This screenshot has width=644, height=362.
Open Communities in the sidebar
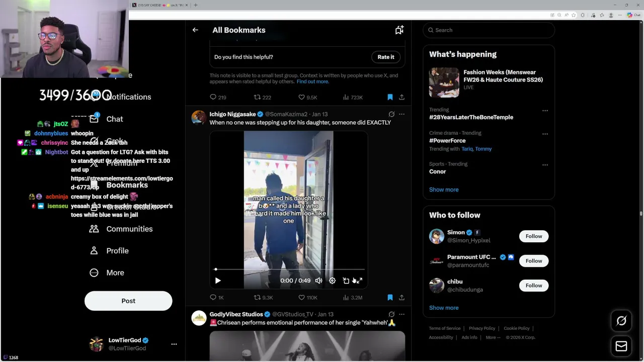[x=121, y=229]
